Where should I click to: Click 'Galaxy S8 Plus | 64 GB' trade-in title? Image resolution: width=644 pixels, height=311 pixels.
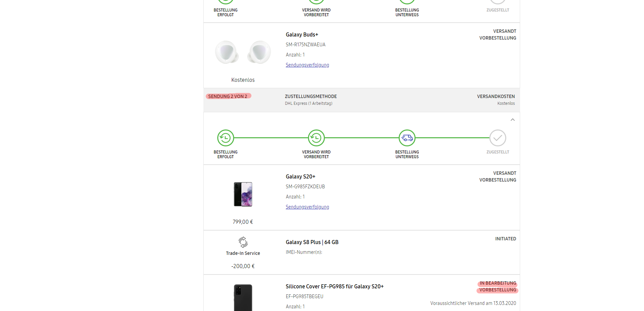312,242
